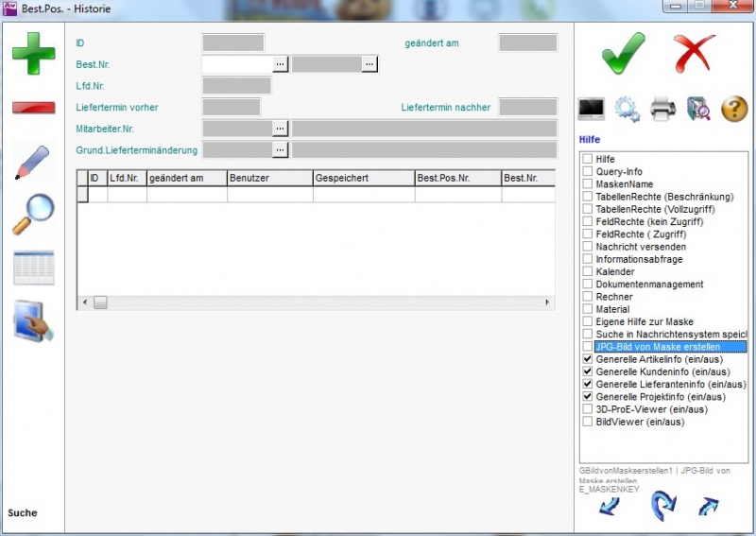Open the table view icon in sidebar
This screenshot has width=756, height=536.
[33, 268]
